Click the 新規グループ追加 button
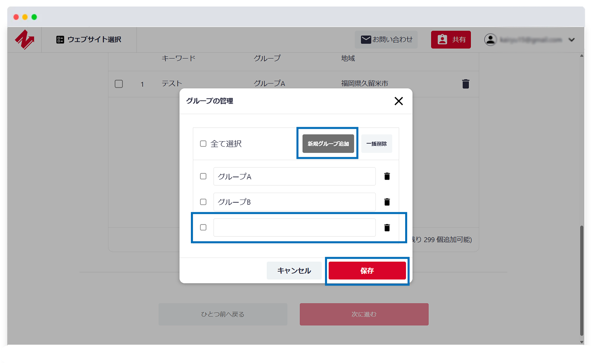This screenshot has height=364, width=592. [327, 143]
